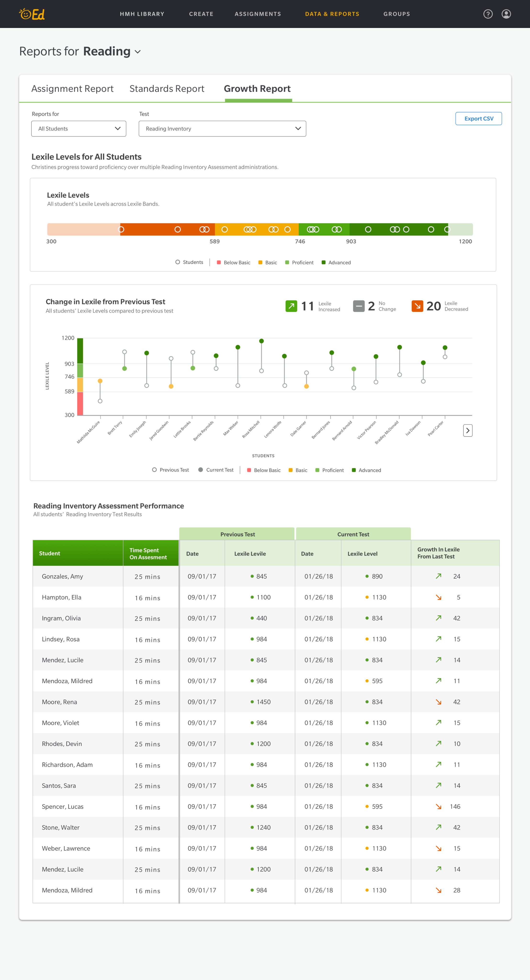This screenshot has width=530, height=980.
Task: Click growth arrow in Gonzales, Amy row
Action: click(439, 576)
